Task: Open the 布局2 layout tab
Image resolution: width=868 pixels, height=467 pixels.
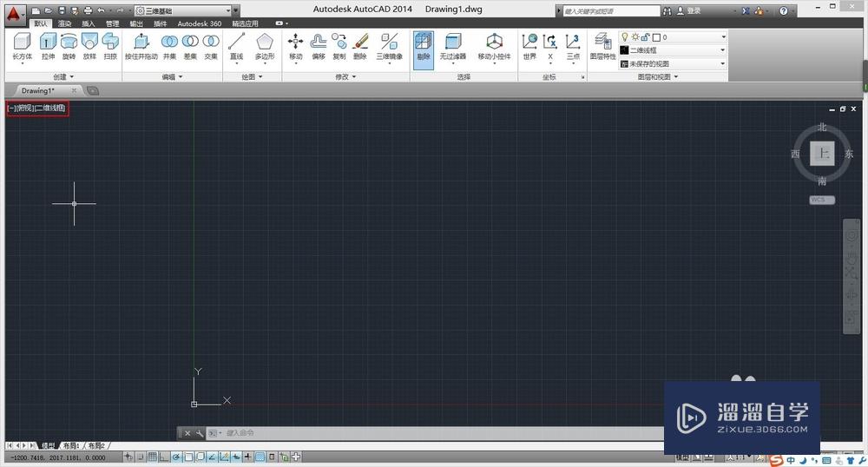Action: point(96,445)
